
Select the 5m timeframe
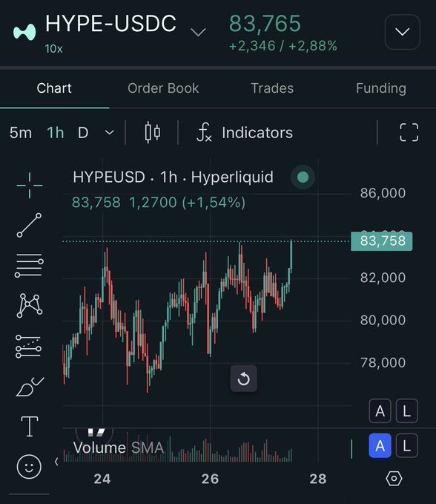tap(21, 132)
